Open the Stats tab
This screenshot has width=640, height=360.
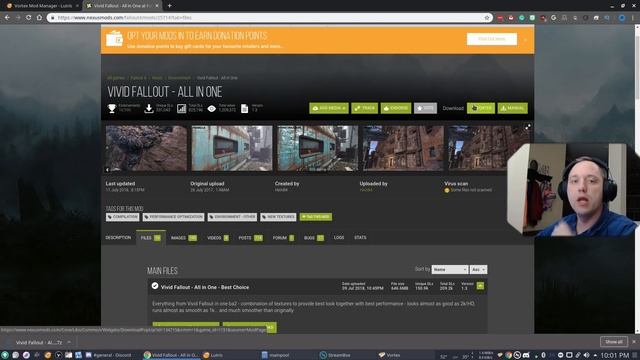click(360, 238)
